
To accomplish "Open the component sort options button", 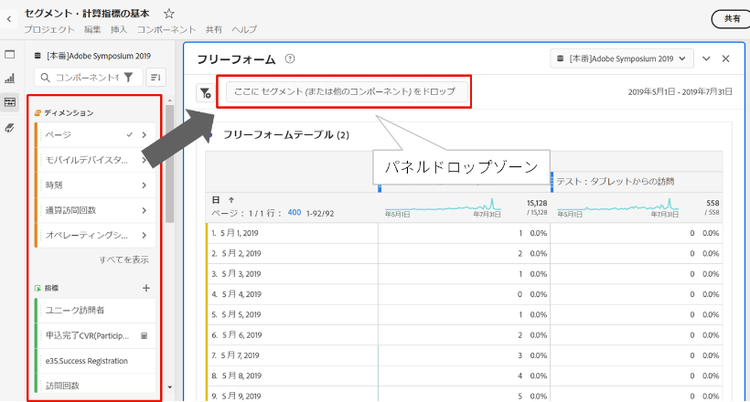I will tap(156, 77).
